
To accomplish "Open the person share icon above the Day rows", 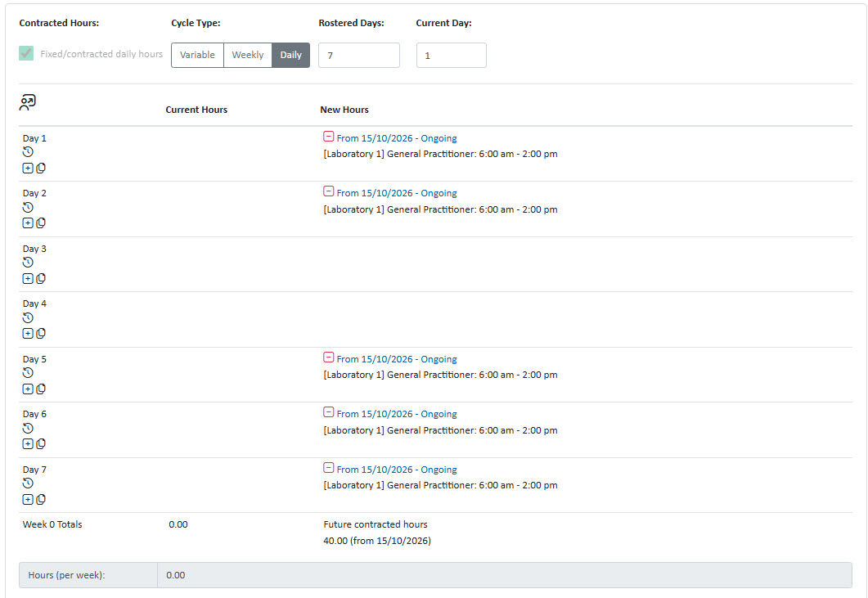I will point(28,102).
